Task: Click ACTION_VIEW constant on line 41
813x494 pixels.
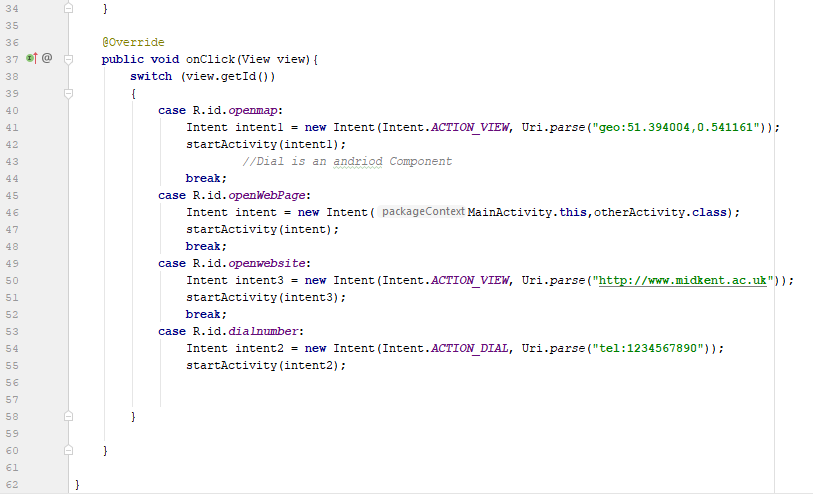Action: 470,128
